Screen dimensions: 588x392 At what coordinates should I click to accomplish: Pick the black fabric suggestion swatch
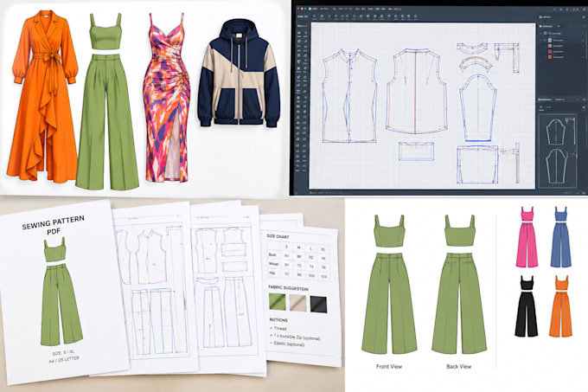[318, 305]
